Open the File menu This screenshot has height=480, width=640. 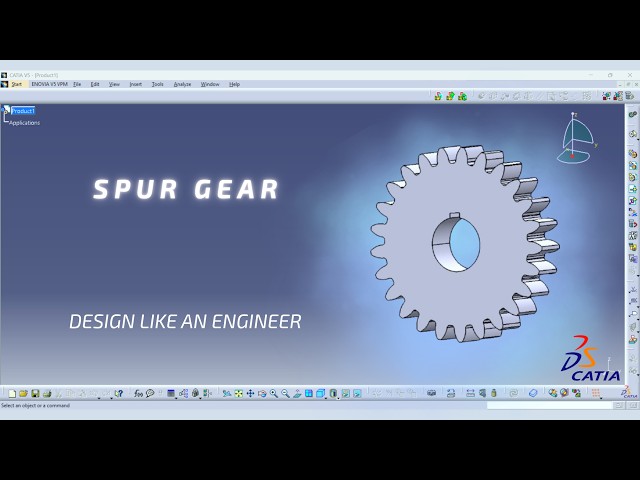click(77, 84)
